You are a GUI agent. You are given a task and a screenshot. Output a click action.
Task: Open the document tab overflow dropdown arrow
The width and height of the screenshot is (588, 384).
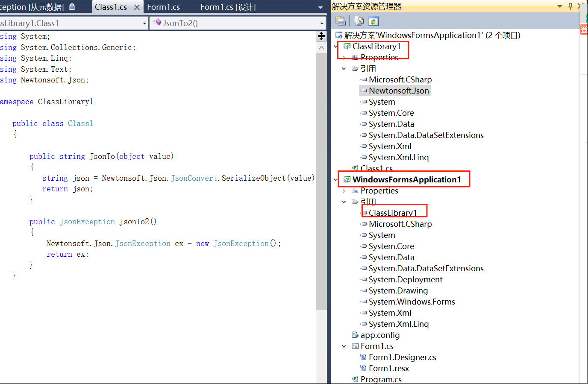pos(320,7)
